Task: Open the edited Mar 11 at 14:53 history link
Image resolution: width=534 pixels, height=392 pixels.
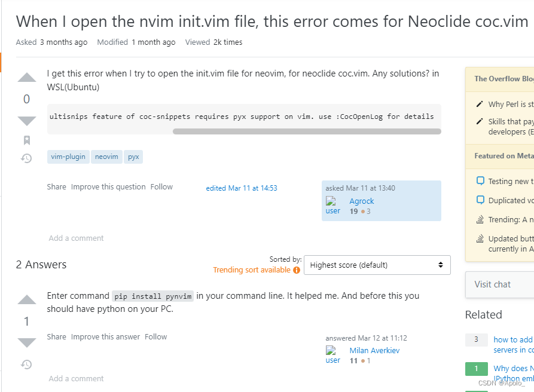Action: tap(242, 188)
